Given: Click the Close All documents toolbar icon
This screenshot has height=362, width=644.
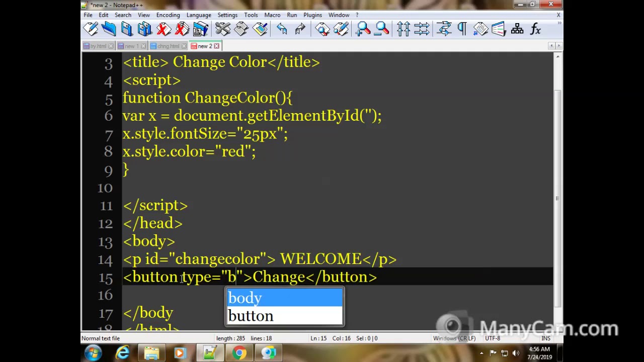Looking at the screenshot, I should [182, 29].
